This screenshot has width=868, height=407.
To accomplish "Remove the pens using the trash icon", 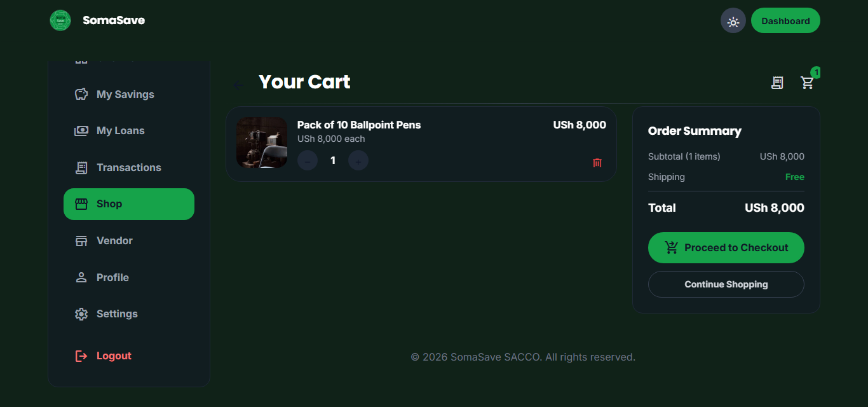I will [x=597, y=163].
